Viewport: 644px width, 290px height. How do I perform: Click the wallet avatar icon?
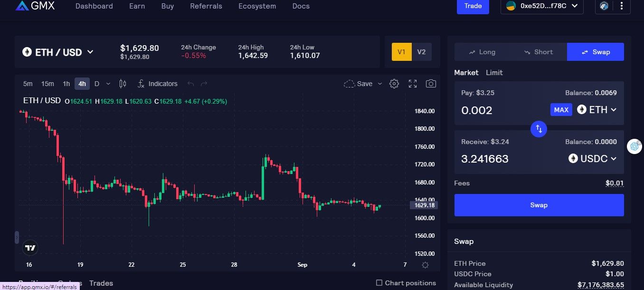click(511, 6)
